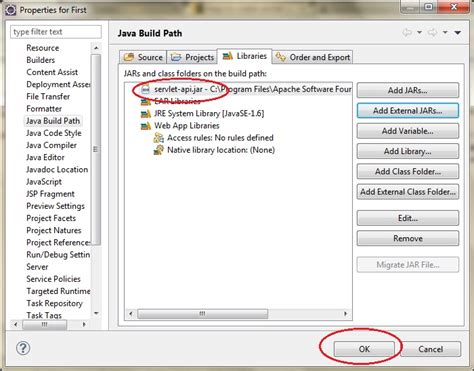Click the Remove button

coord(408,239)
